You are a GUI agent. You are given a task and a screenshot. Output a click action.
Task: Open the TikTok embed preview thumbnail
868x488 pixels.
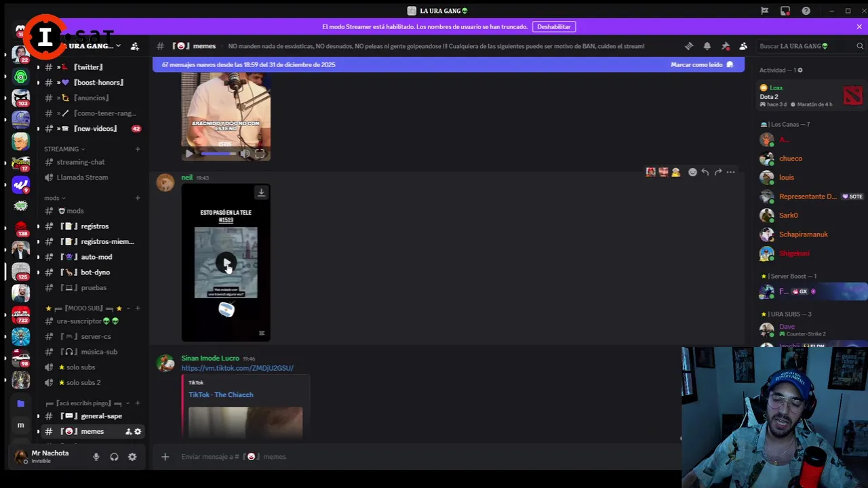(x=245, y=422)
